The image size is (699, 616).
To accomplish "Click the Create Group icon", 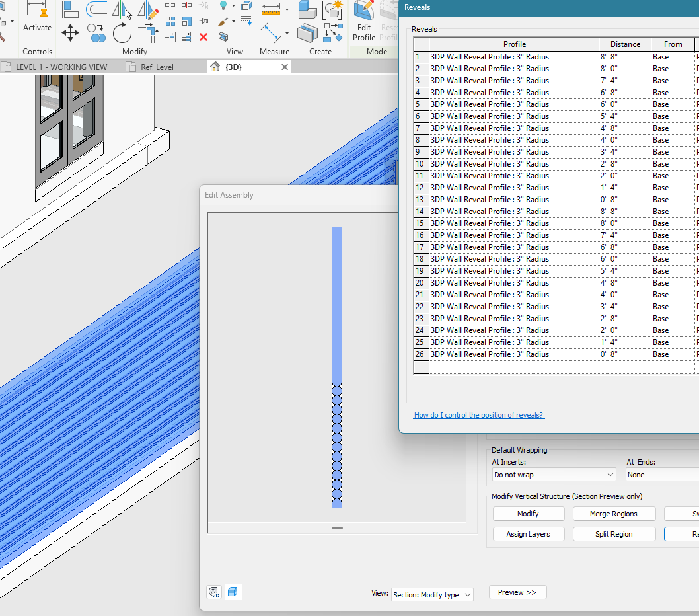I will click(333, 10).
